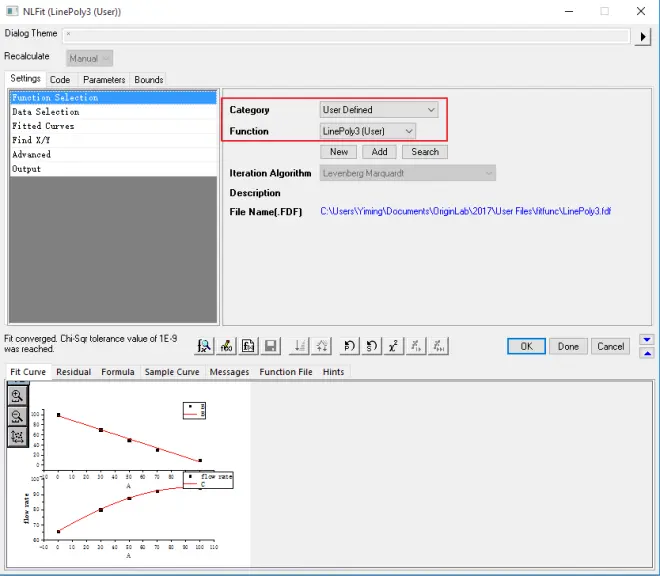Viewport: 660px width, 576px height.
Task: Open the Fitting Function Organizer icon
Action: (226, 346)
